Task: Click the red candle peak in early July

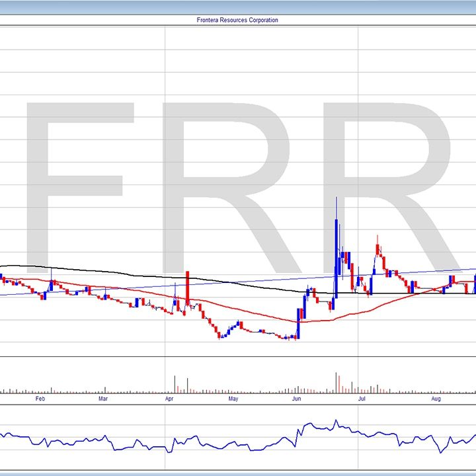Action: point(378,249)
